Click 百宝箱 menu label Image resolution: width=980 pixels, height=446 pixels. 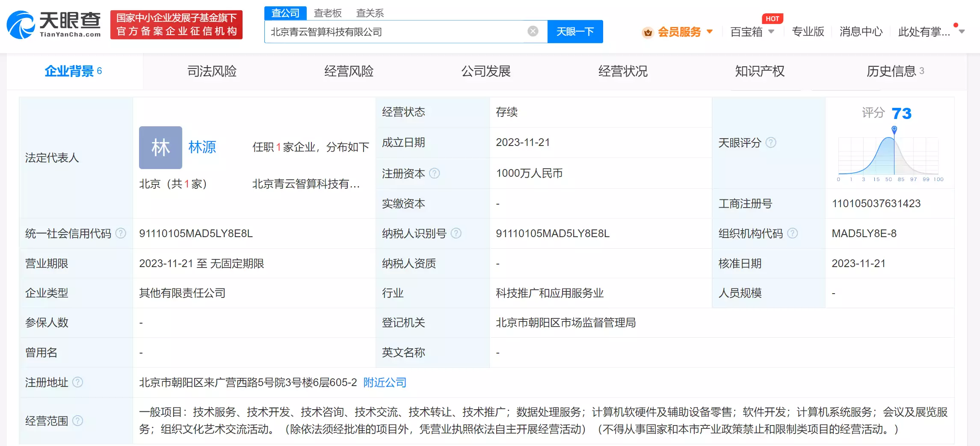(746, 32)
